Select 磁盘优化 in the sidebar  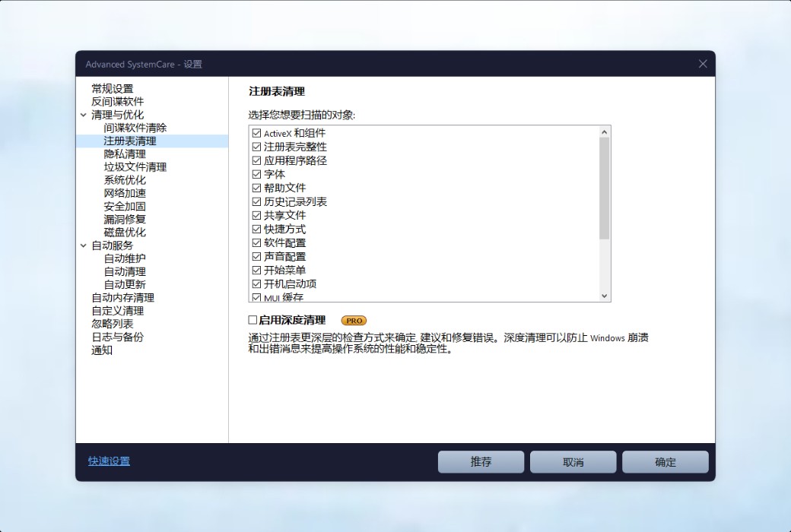click(x=125, y=233)
